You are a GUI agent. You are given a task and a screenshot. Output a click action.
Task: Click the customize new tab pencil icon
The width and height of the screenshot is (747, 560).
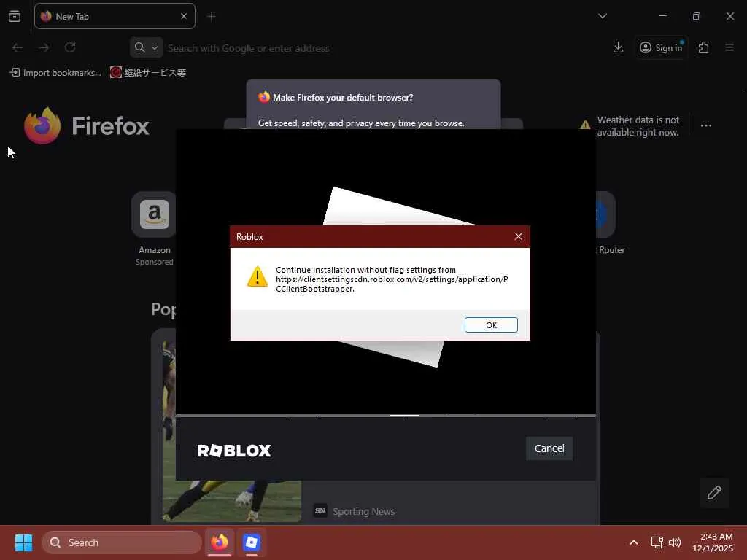point(714,492)
